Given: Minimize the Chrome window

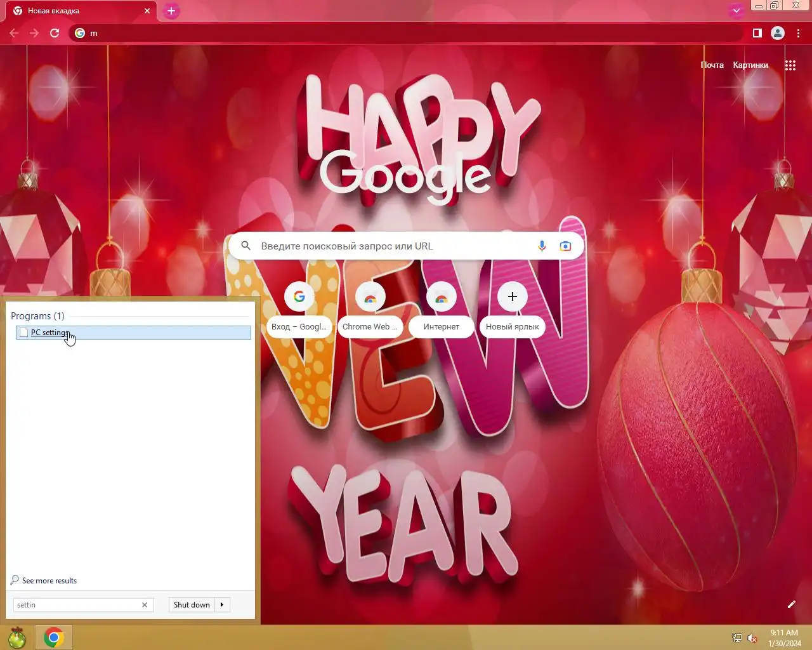Looking at the screenshot, I should coord(758,6).
